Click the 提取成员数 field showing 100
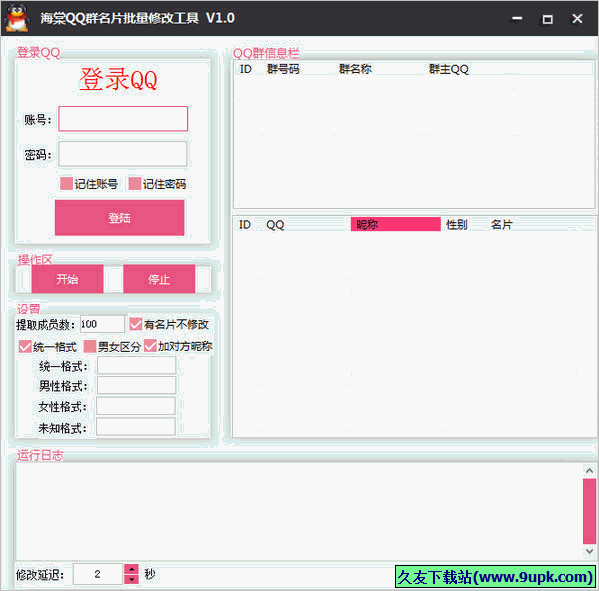 point(102,324)
